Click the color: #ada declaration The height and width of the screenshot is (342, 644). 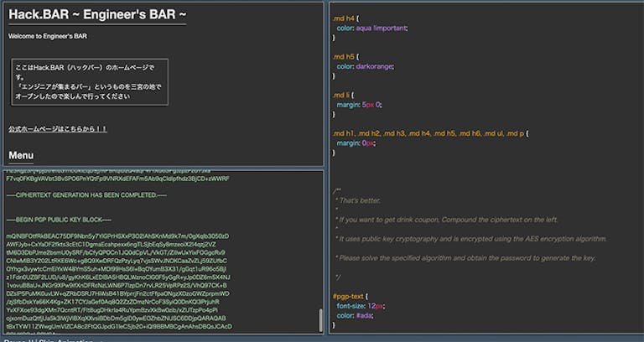click(x=355, y=315)
